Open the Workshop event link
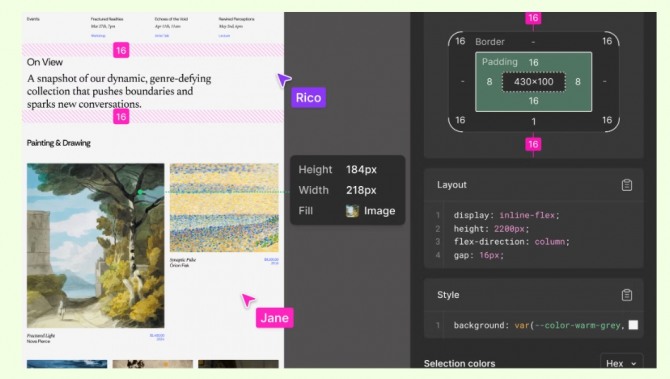 [x=98, y=36]
